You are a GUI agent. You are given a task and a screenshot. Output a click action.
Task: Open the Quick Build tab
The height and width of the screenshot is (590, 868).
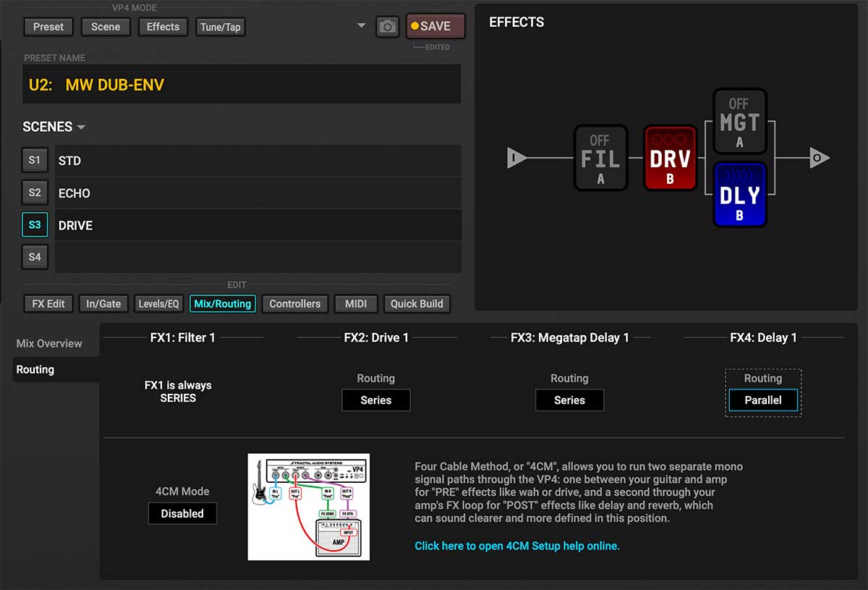click(417, 304)
